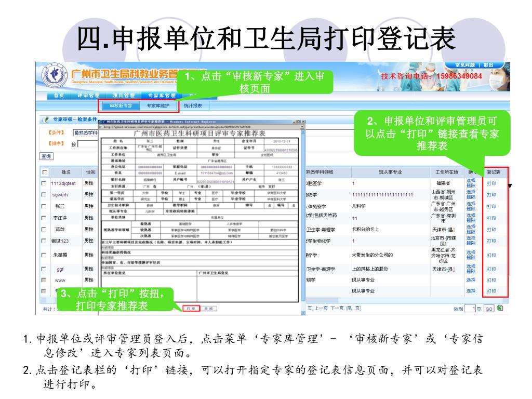Image resolution: width=532 pixels, height=399 pixels.
Task: Click 打印 link in the 广东省-深圳 row
Action: pyautogui.click(x=491, y=218)
